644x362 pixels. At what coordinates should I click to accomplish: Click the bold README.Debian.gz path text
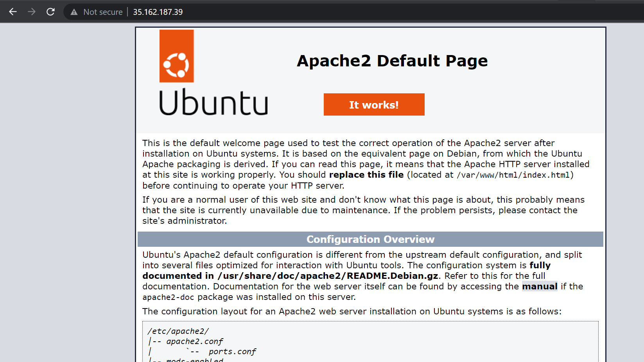(x=328, y=276)
